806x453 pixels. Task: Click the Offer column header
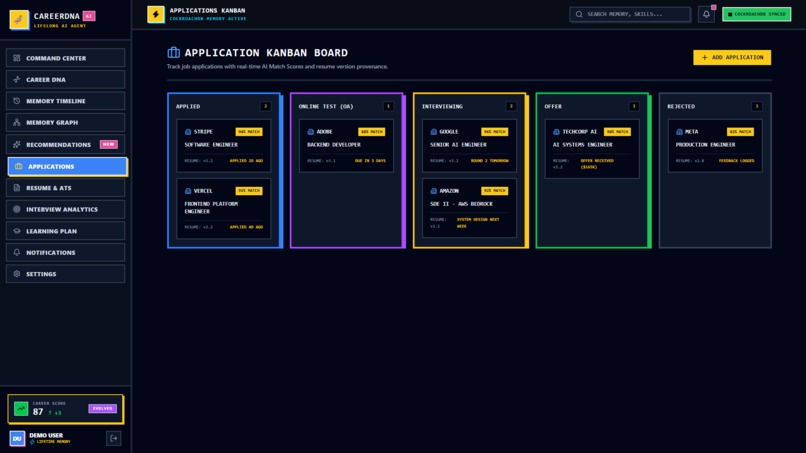tap(553, 106)
